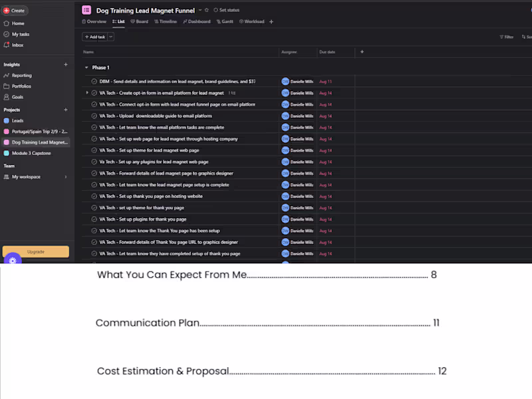
Task: Click Danielle Wills' assignee avatar on first task
Action: click(x=285, y=80)
